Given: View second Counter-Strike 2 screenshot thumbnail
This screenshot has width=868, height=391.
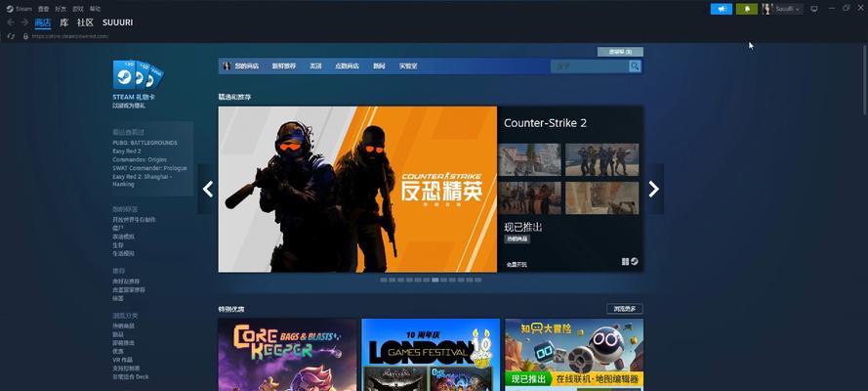Looking at the screenshot, I should coord(601,159).
